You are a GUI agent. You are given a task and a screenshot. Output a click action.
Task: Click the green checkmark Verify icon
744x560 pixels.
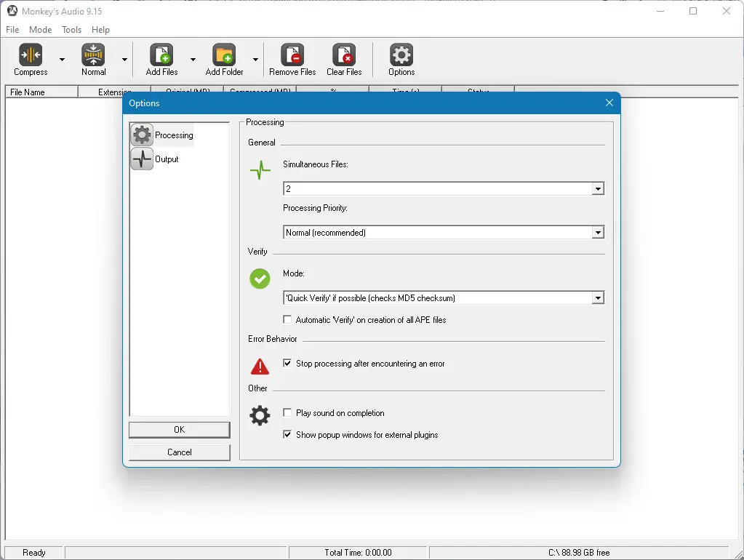point(260,279)
